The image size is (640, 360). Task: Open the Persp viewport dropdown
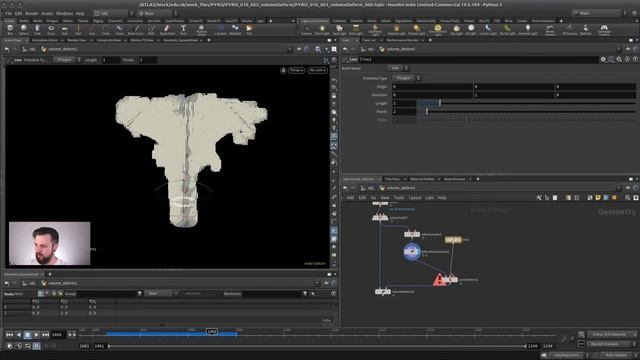pos(296,70)
